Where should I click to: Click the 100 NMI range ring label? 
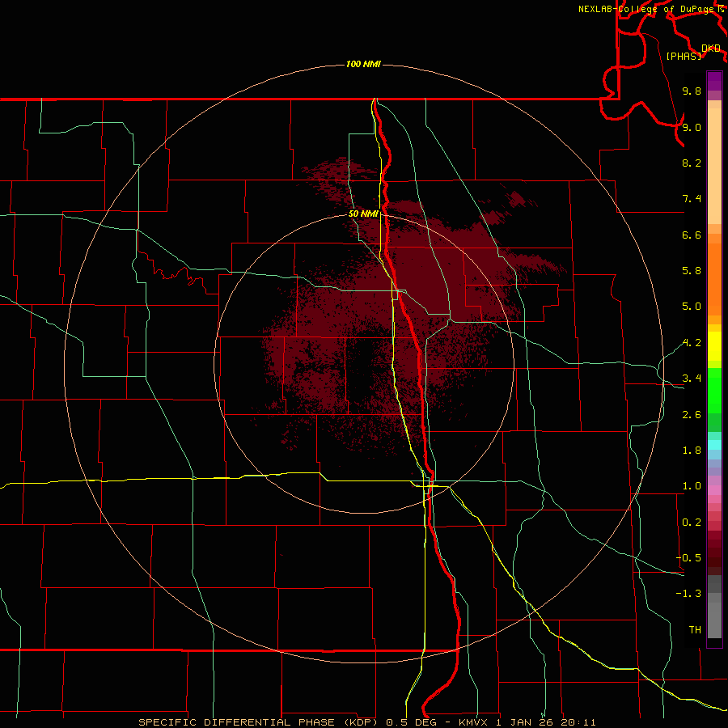tap(363, 64)
